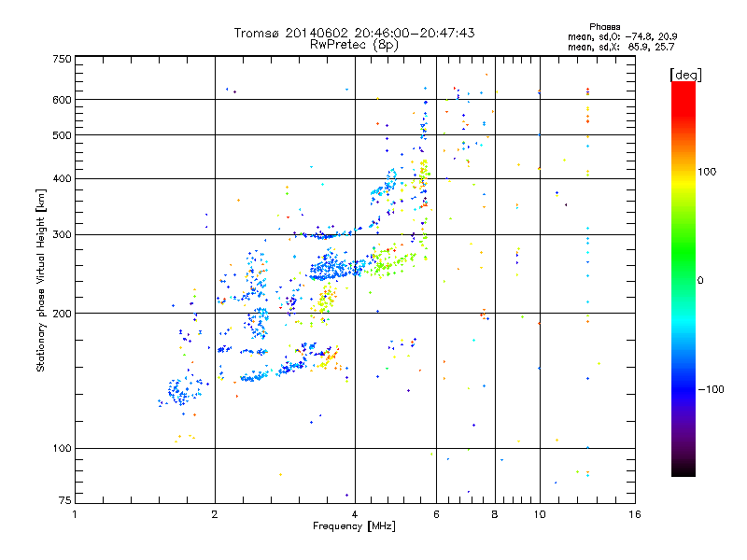Click the y-axis label '300'

tap(63, 234)
